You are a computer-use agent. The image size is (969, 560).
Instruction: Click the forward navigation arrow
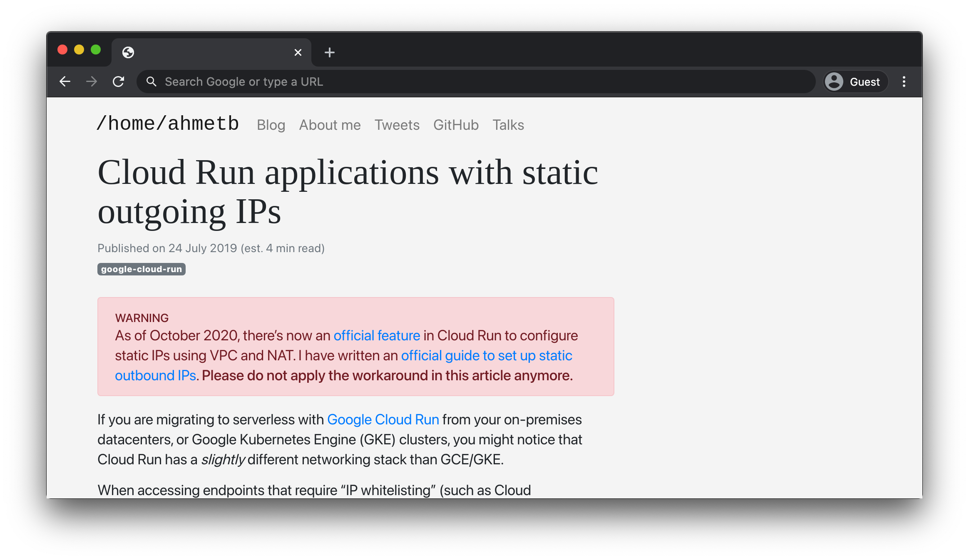pyautogui.click(x=92, y=82)
